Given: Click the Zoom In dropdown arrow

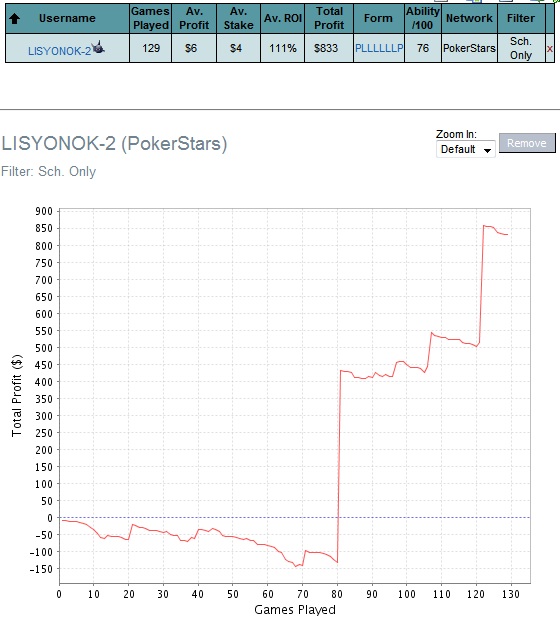Looking at the screenshot, I should pyautogui.click(x=488, y=150).
